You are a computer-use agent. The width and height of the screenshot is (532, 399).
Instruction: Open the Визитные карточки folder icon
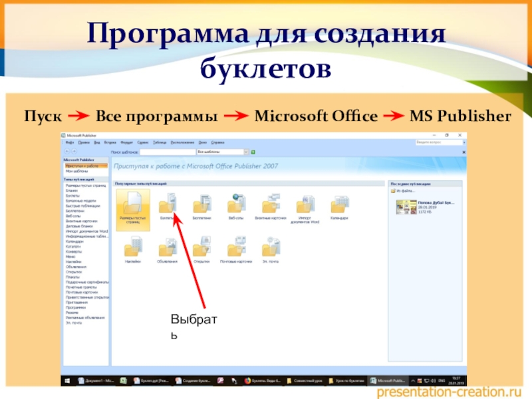point(271,203)
